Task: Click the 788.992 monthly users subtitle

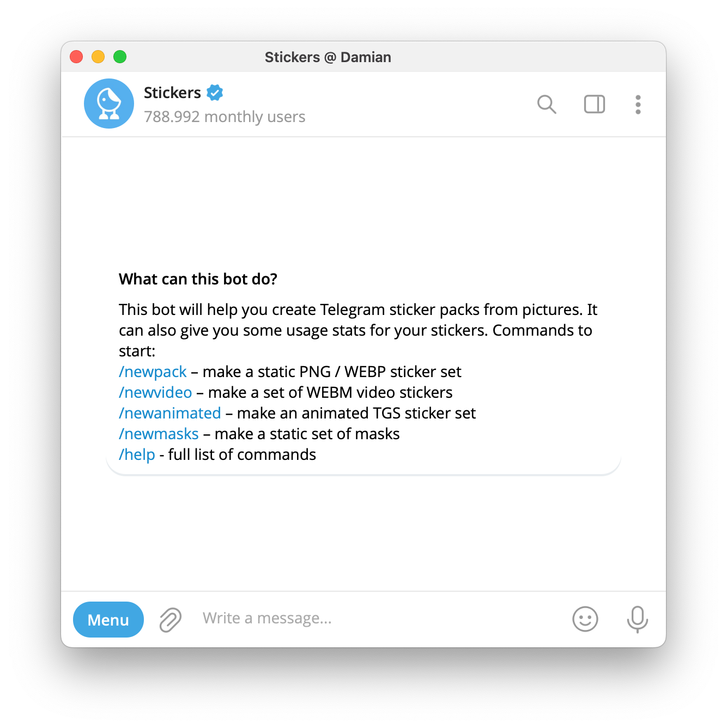Action: click(225, 117)
